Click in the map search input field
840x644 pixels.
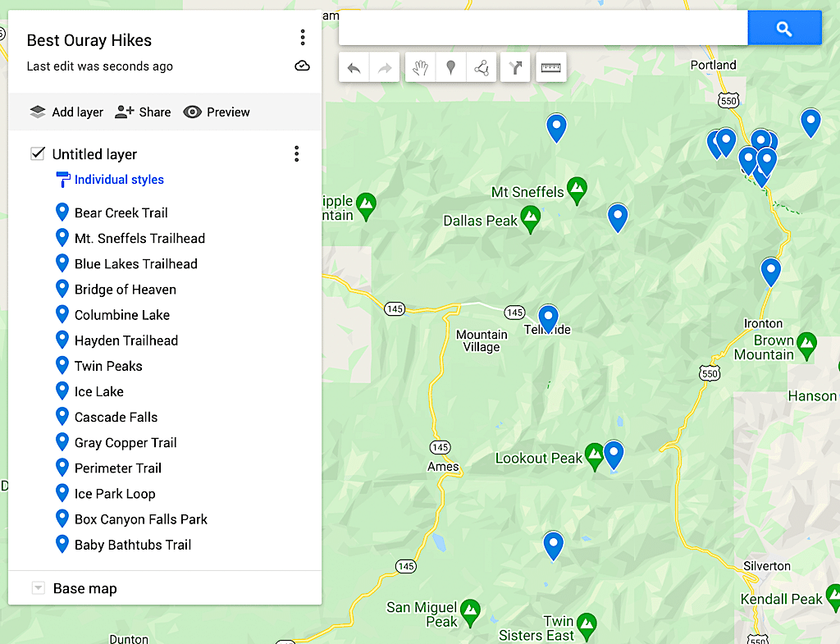click(x=542, y=29)
